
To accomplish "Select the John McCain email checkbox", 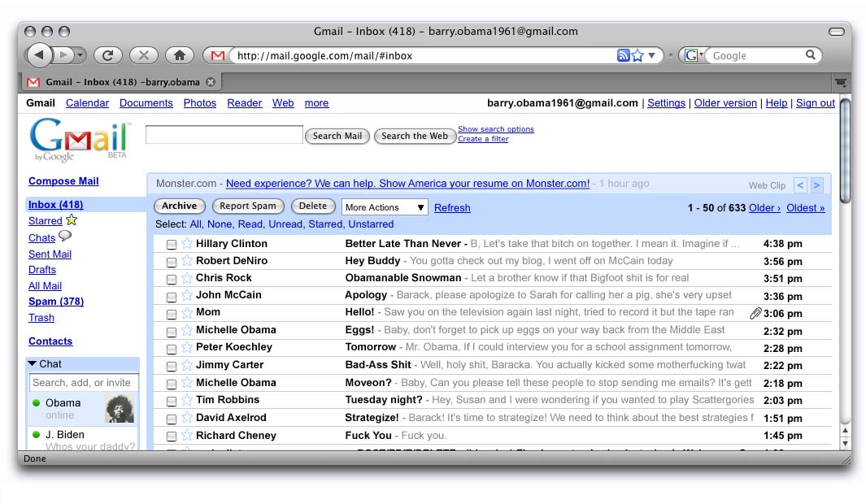I will click(172, 296).
